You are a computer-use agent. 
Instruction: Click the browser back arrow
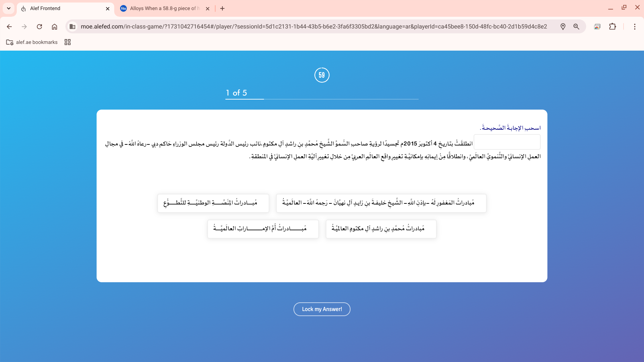tap(9, 27)
